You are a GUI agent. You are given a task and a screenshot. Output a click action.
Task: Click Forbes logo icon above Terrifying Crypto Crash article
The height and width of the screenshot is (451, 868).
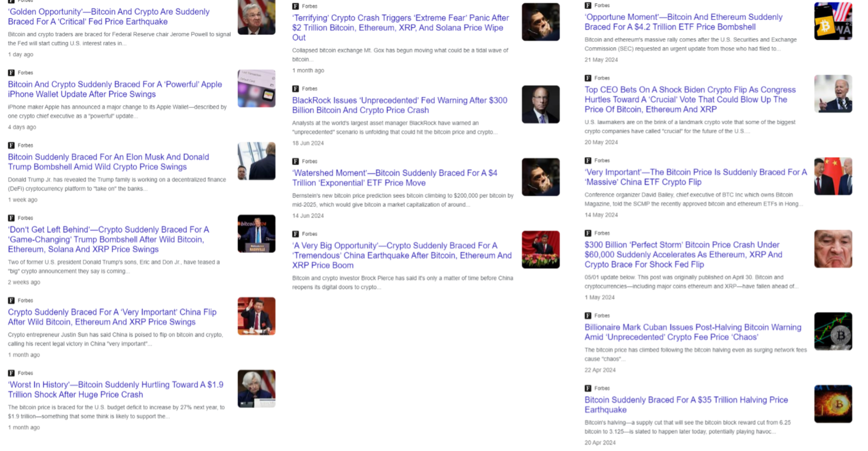click(296, 6)
